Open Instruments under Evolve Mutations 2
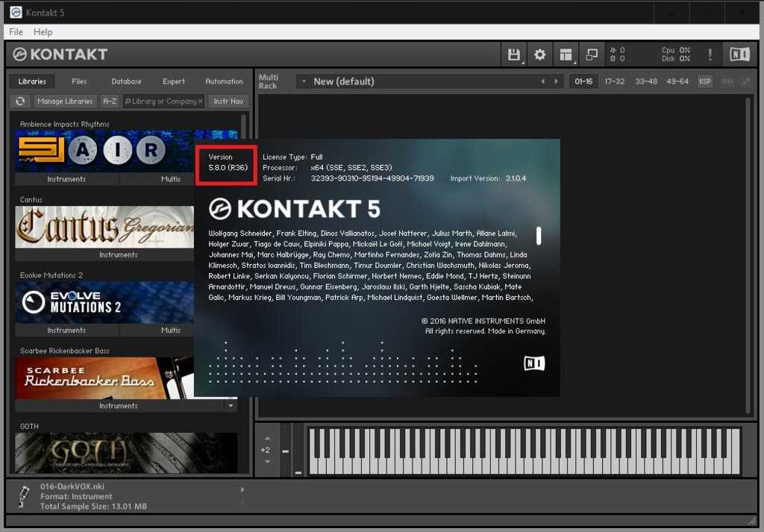 [x=66, y=330]
